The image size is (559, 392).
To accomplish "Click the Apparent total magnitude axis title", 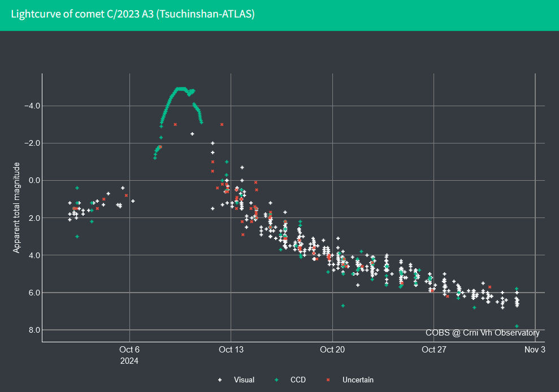I will (x=17, y=207).
